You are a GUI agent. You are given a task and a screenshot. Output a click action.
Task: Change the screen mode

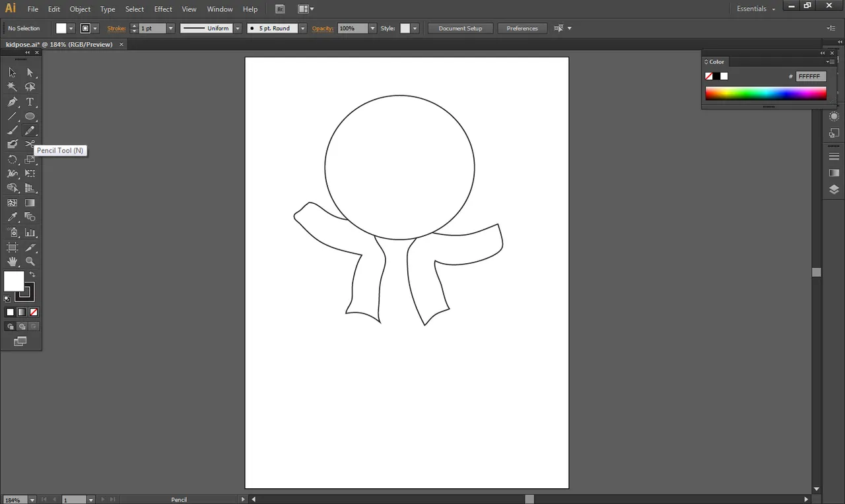[x=20, y=341]
